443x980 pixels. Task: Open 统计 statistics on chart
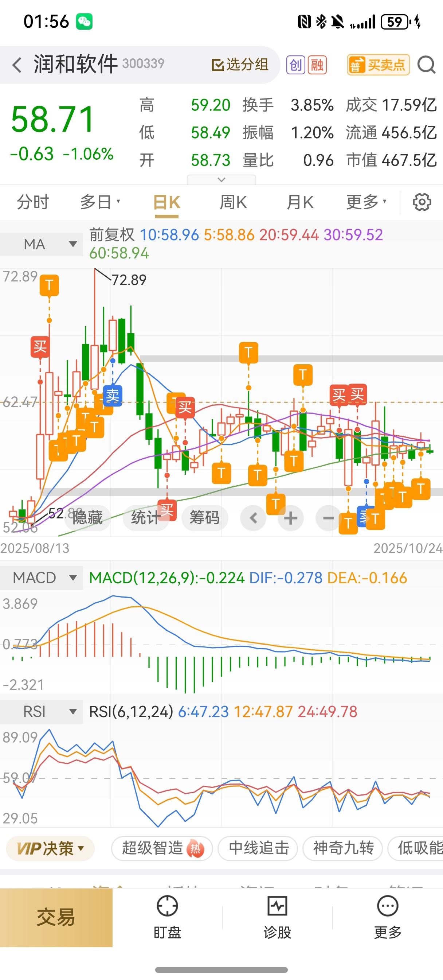(146, 518)
